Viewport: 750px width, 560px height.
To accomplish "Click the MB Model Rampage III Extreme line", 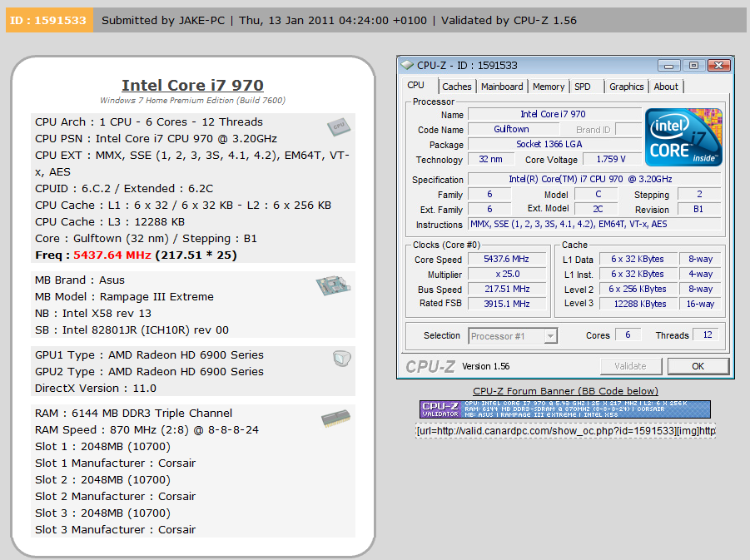I will coord(124,297).
